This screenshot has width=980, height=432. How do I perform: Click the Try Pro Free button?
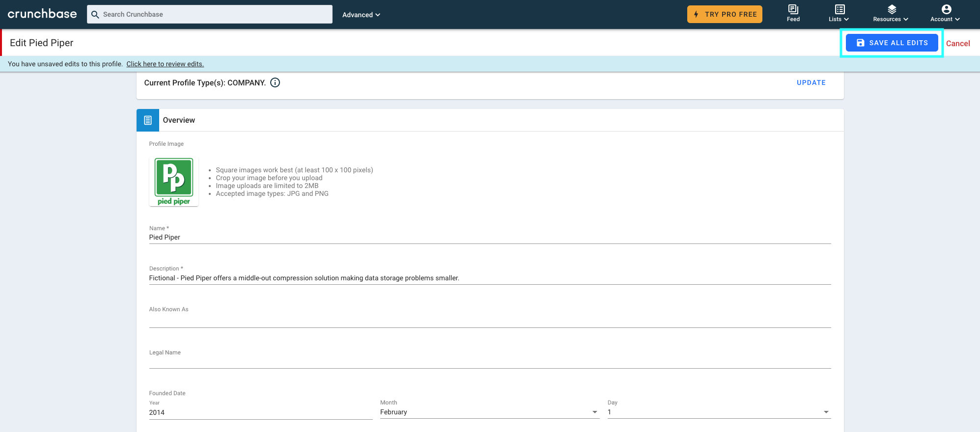pyautogui.click(x=725, y=14)
